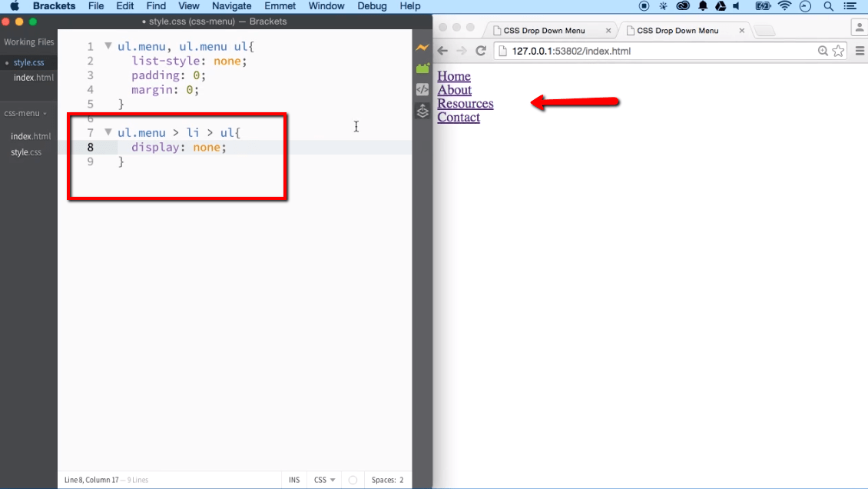
Task: Click the linter status circle in the status bar
Action: pos(353,479)
